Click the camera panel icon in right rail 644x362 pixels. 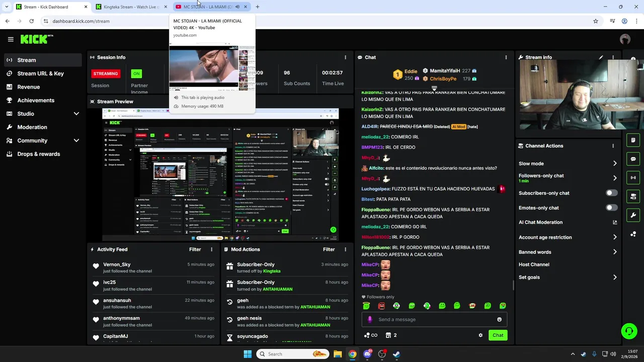pos(633,196)
